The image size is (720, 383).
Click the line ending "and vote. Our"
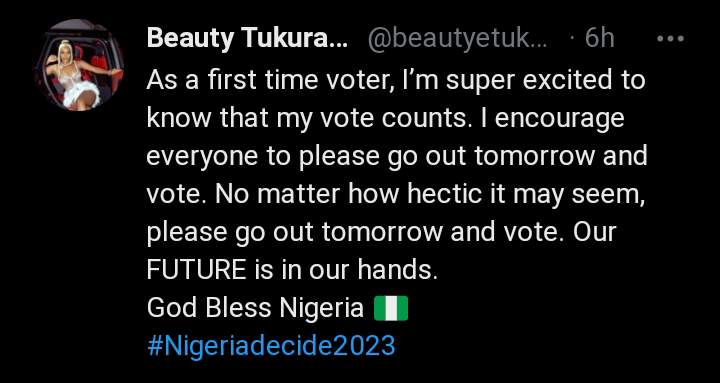click(x=381, y=232)
